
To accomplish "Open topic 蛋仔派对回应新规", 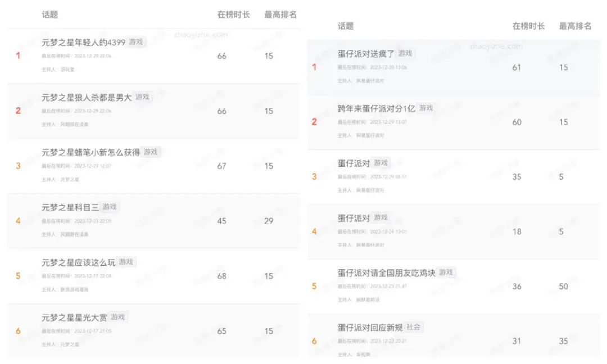I will pyautogui.click(x=370, y=327).
